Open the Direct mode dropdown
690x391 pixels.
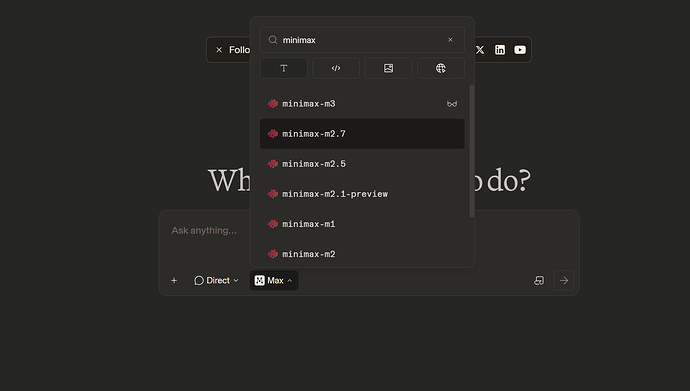coord(216,281)
